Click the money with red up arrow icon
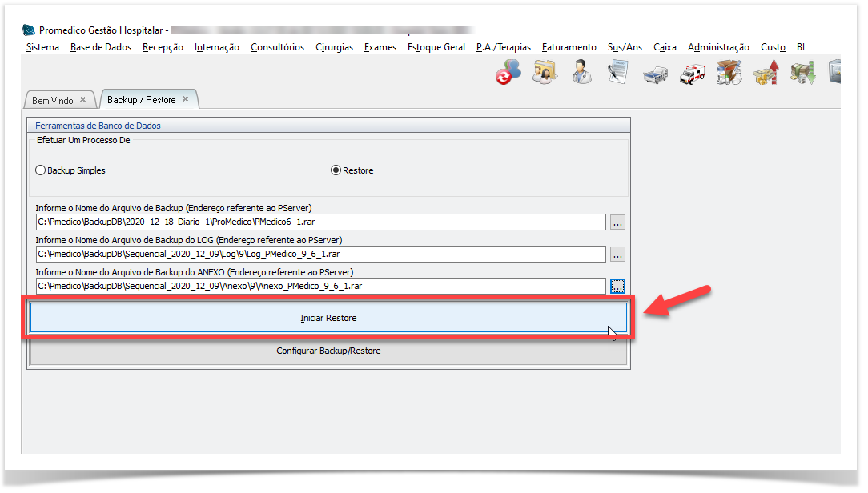Screen dimensions: 868x493 (766, 73)
